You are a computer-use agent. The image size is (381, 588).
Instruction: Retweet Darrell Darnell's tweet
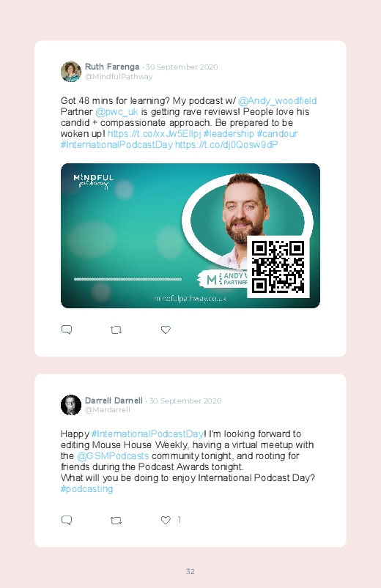(x=116, y=521)
